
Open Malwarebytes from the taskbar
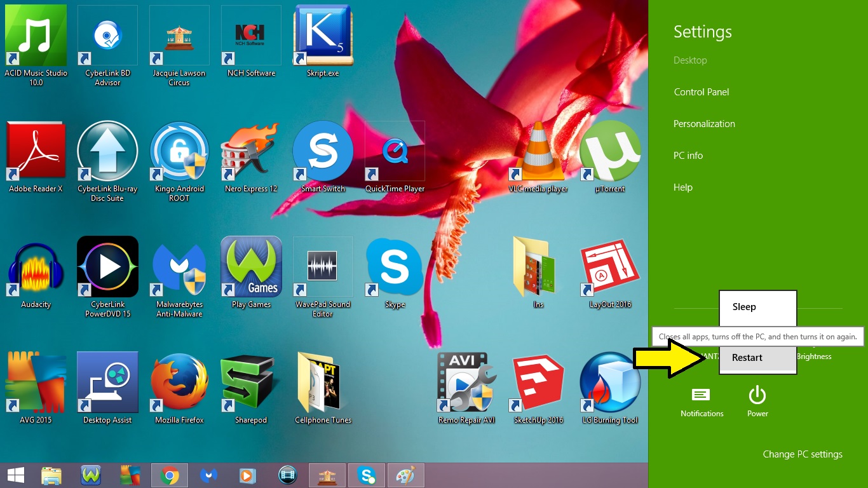(209, 475)
